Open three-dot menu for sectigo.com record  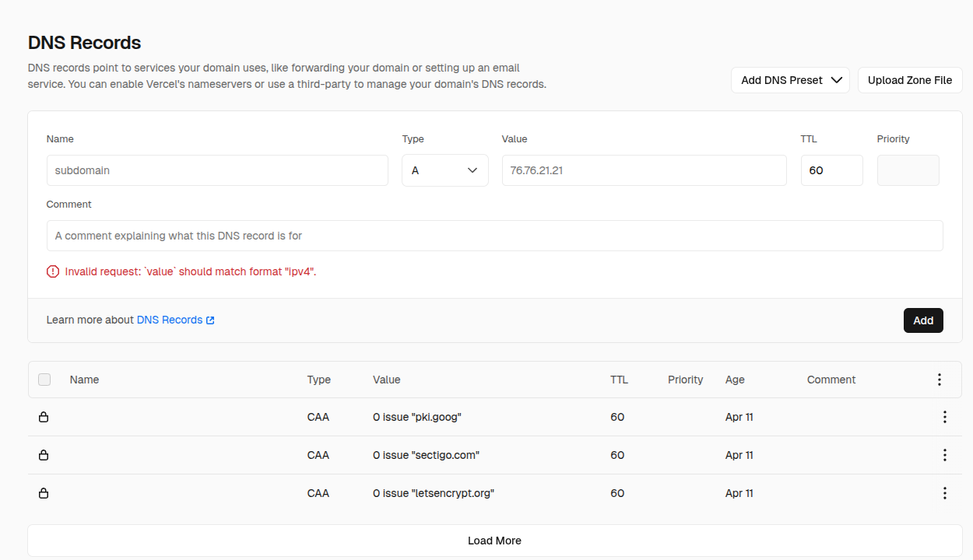944,455
